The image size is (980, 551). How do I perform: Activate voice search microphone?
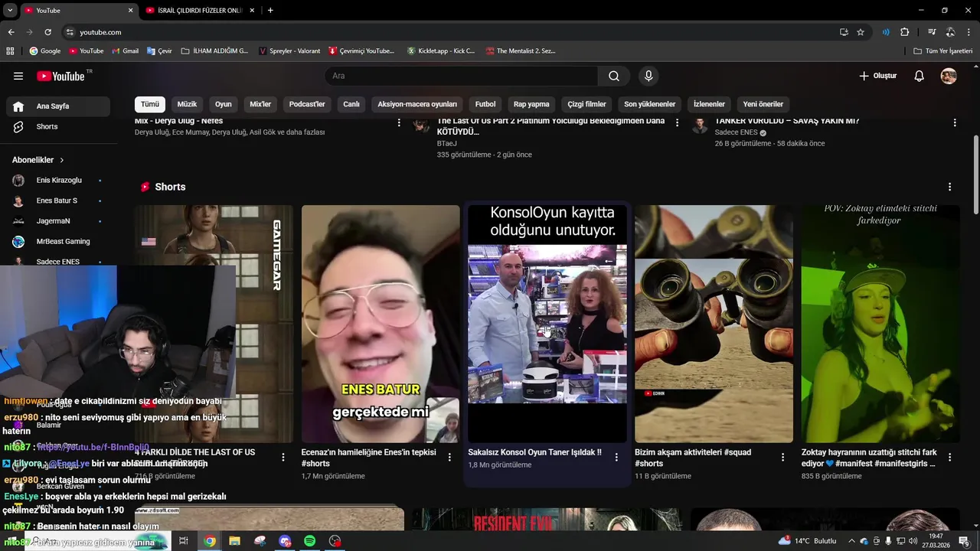pos(648,76)
